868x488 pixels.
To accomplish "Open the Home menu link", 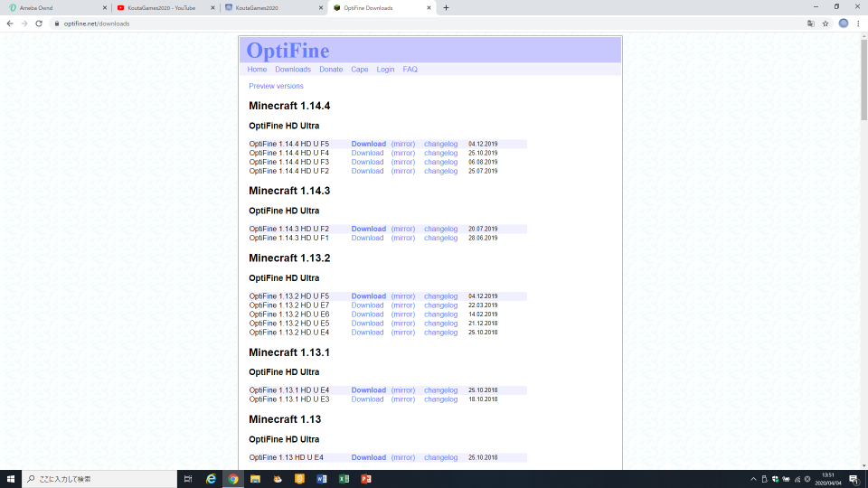I will [257, 70].
